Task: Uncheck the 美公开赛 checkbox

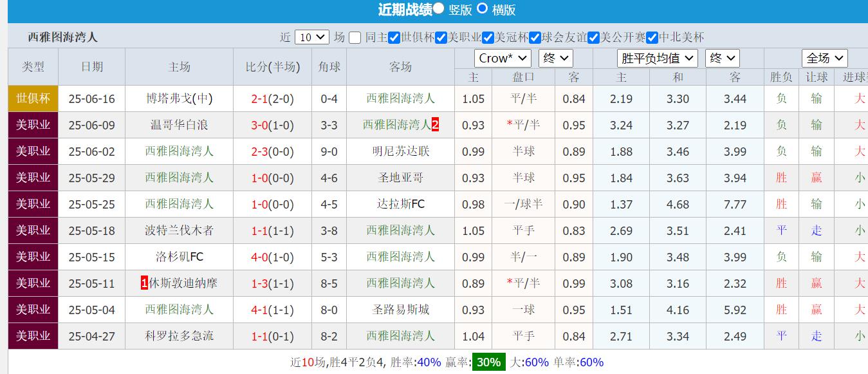Action: (593, 37)
